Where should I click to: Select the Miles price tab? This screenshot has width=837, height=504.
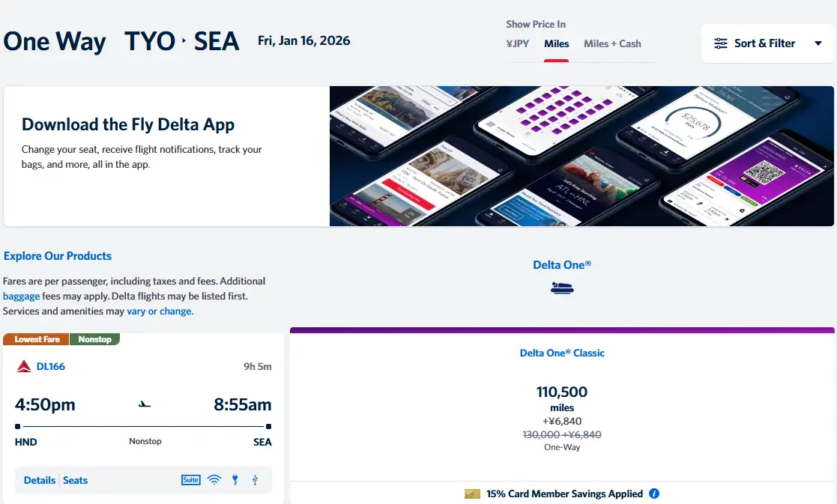point(556,43)
